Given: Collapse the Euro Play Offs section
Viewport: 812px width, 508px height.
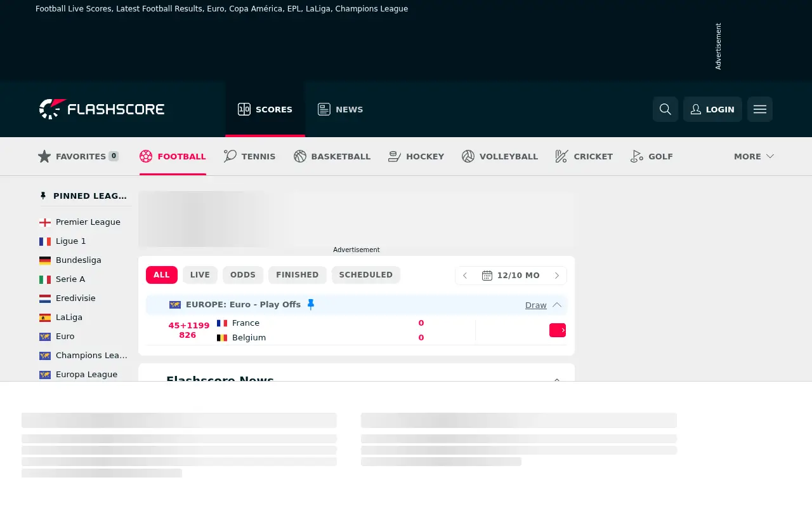Looking at the screenshot, I should (x=557, y=305).
